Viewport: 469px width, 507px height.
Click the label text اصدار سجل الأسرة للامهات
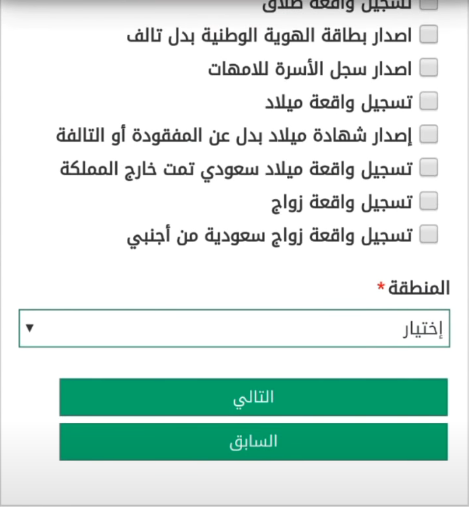310,69
